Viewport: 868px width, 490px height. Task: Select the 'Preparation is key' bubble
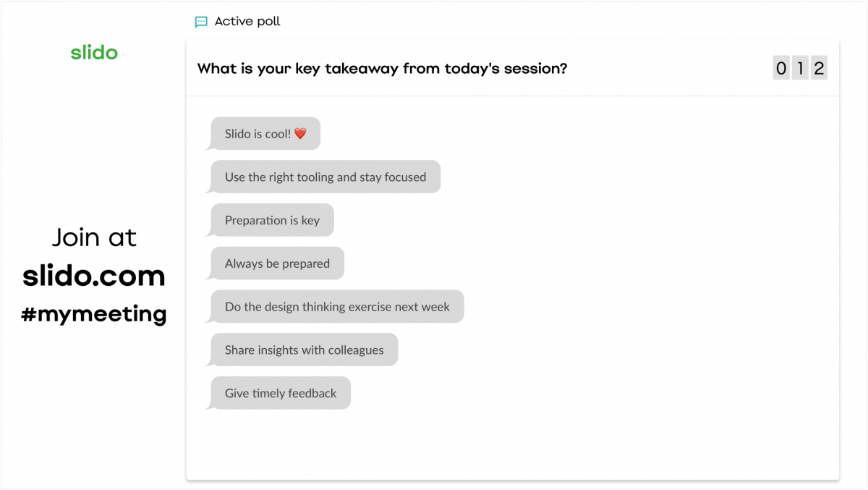(271, 220)
